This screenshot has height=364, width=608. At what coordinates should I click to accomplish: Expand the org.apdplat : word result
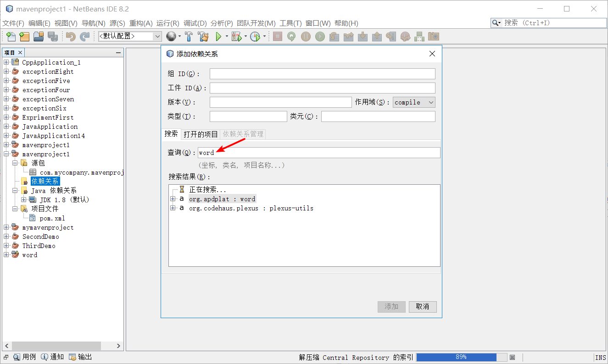(x=173, y=199)
